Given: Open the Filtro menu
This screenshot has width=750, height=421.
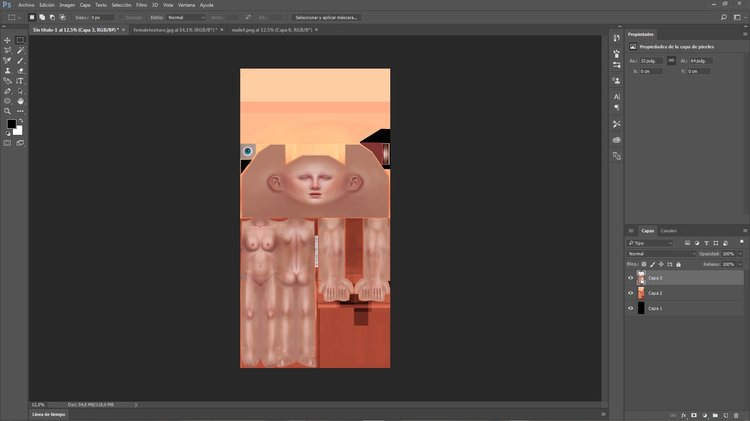Looking at the screenshot, I should point(142,5).
